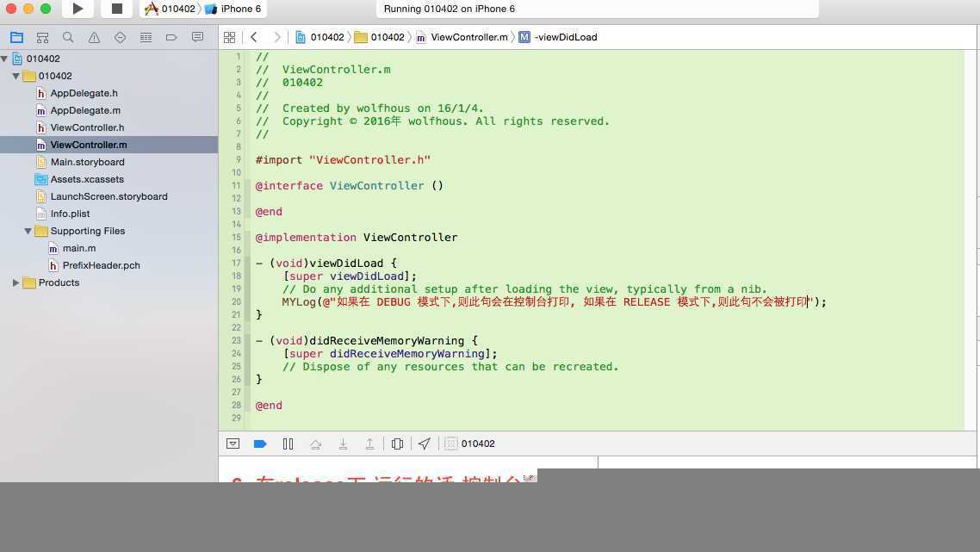Show the Symbol navigator
Viewport: 980px width, 552px height.
tap(42, 38)
